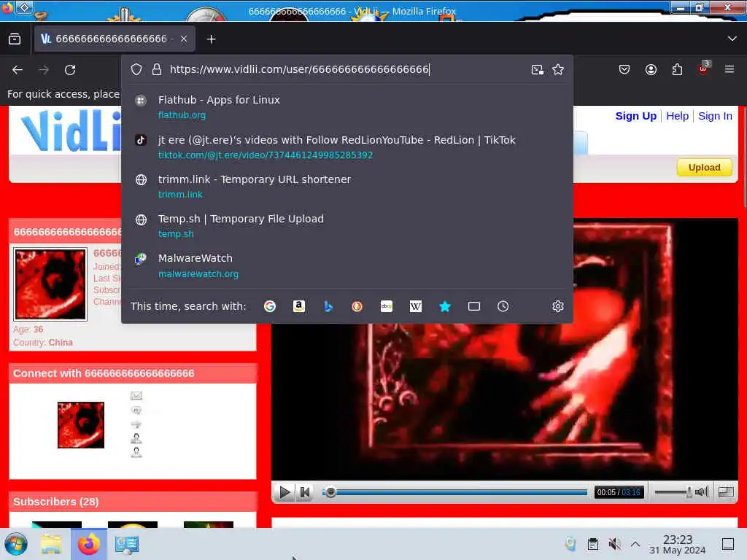Bookmark this page star icon

(558, 69)
